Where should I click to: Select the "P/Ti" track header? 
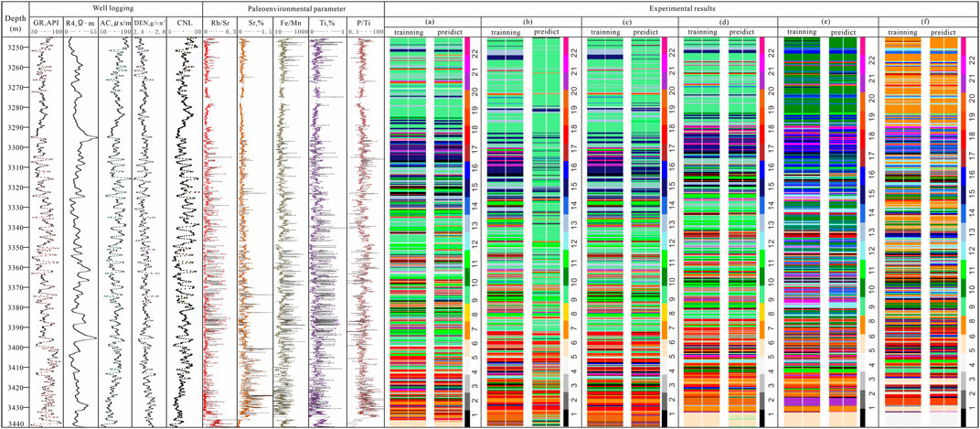[363, 23]
